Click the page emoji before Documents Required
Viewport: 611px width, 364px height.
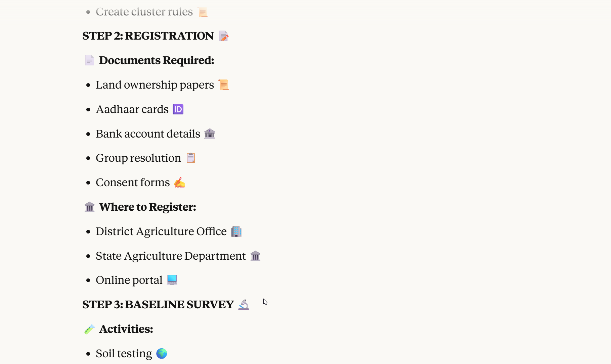pyautogui.click(x=89, y=60)
